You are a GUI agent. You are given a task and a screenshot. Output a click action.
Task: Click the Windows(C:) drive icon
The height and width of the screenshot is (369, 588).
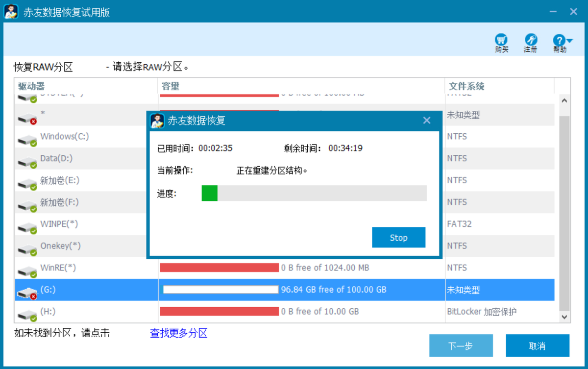point(27,140)
